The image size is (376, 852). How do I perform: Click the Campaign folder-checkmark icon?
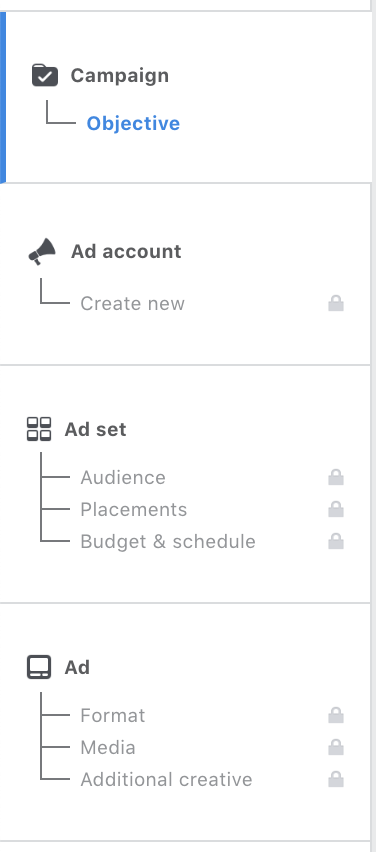click(x=45, y=76)
